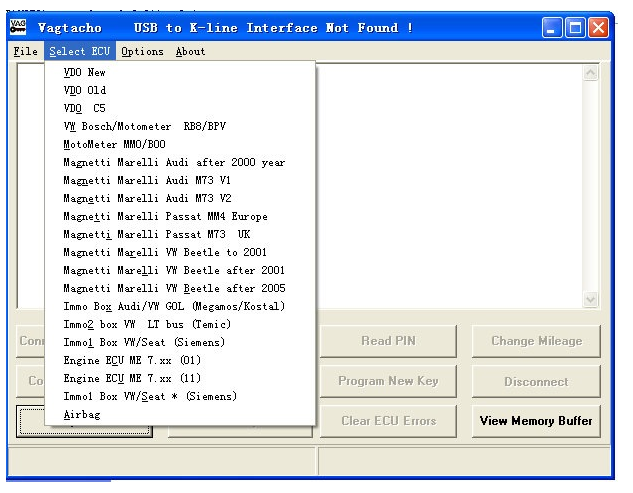Open the File menu

(26, 52)
